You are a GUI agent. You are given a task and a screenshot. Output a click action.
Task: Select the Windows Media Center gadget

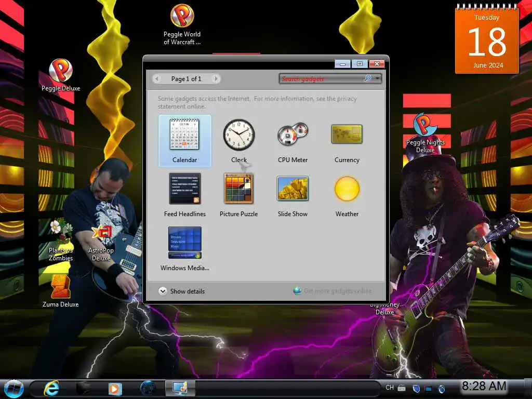point(184,249)
